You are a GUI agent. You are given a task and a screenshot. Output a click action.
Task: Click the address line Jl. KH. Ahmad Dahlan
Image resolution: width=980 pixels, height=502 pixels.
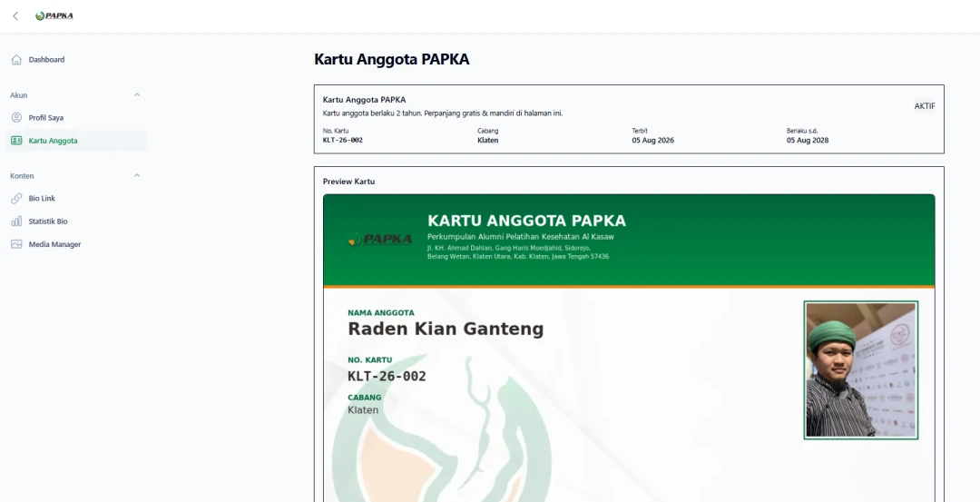[509, 248]
